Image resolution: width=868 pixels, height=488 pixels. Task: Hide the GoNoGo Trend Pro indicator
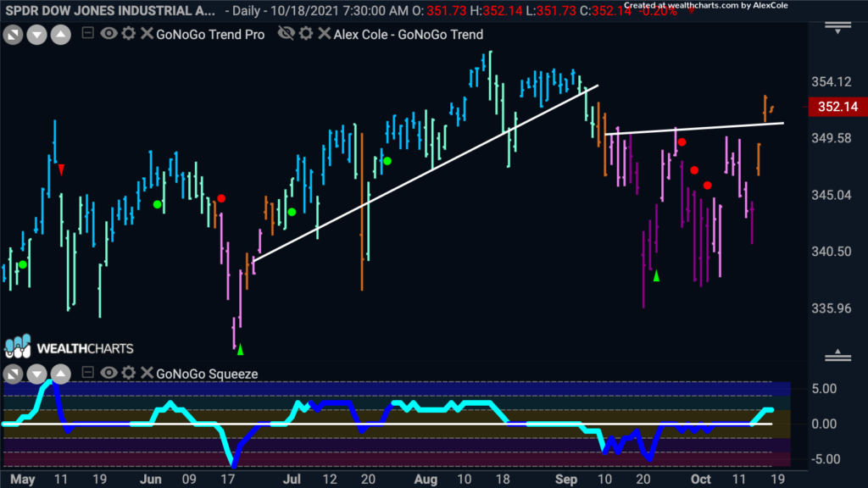108,34
